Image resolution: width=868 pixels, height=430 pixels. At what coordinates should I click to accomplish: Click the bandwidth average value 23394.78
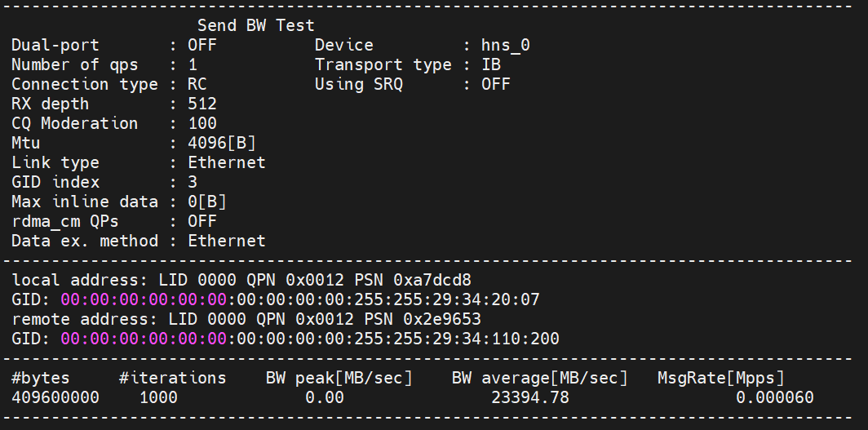pos(529,397)
